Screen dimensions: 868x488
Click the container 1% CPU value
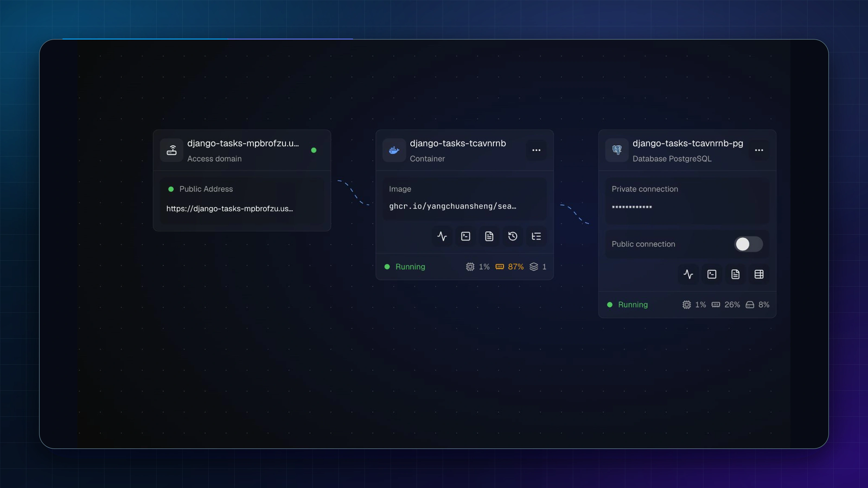(x=484, y=267)
